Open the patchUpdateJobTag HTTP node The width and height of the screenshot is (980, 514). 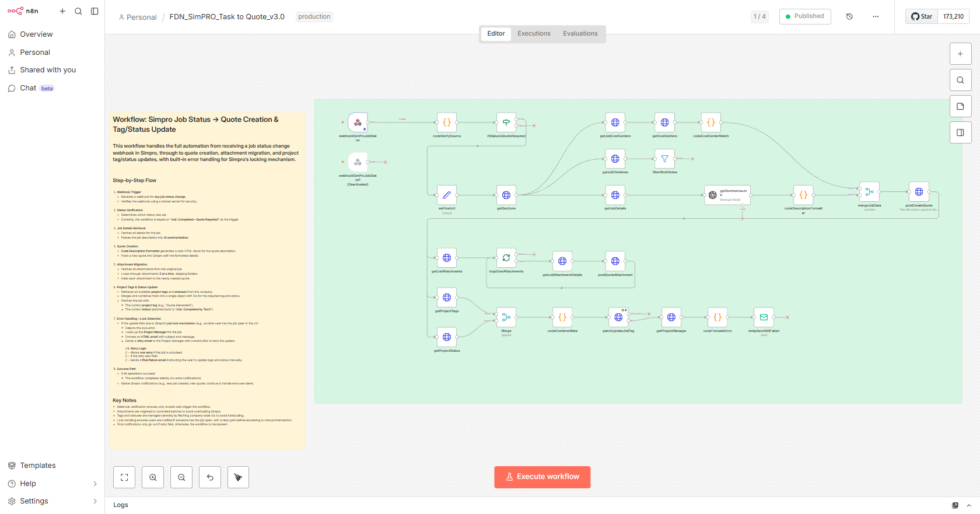618,317
